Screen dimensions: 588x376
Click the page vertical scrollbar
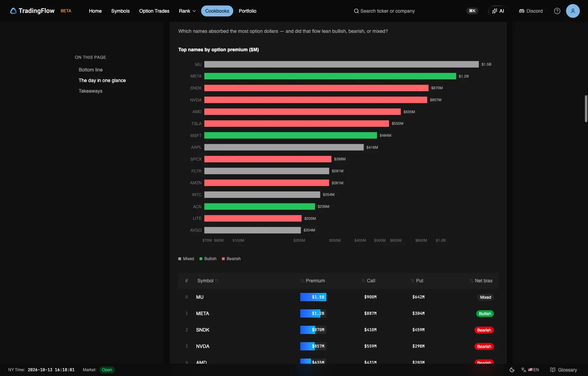[x=586, y=109]
